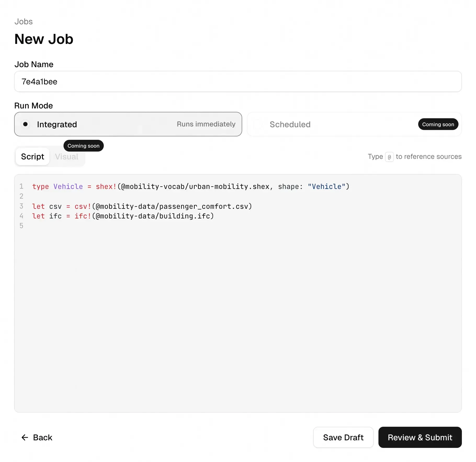Click the Coming soon badge on Scheduled
Viewport: 476px width, 462px height.
click(438, 124)
